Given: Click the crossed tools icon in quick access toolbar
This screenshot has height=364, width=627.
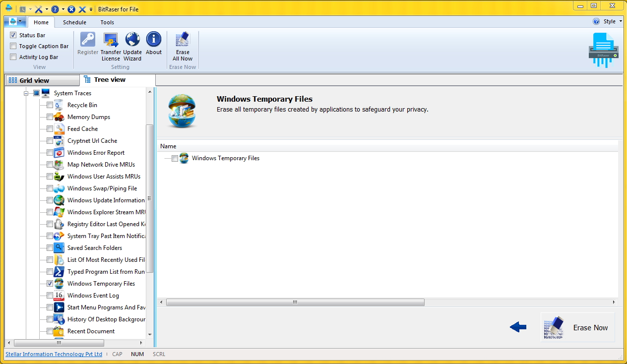Looking at the screenshot, I should pos(39,9).
